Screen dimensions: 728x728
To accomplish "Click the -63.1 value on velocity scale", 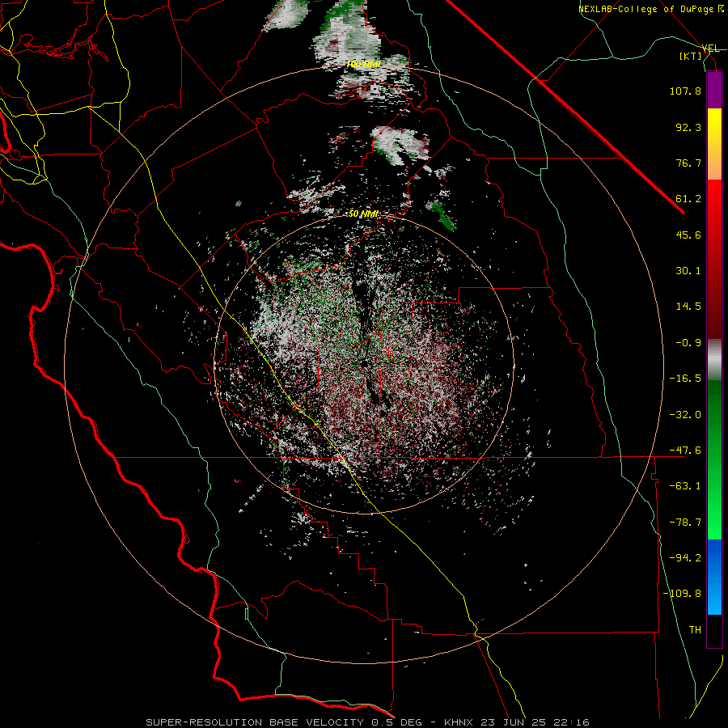I will coord(685,486).
